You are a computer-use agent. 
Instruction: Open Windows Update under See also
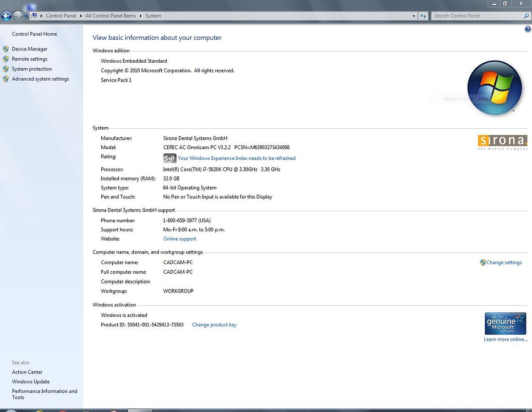(x=31, y=382)
